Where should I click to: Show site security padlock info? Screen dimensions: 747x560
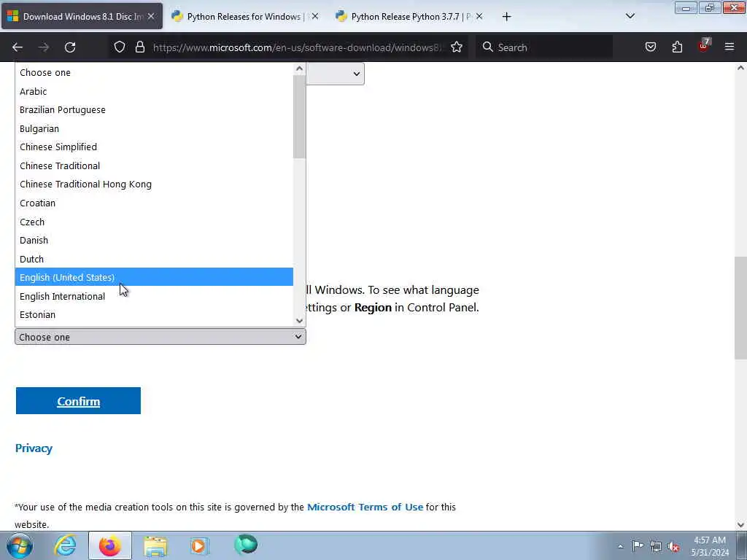pos(139,47)
